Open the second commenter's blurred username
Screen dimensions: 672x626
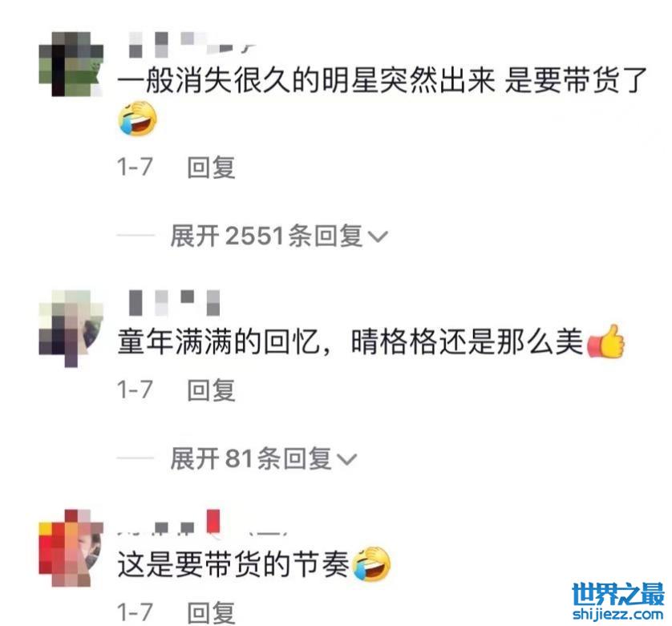point(175,302)
